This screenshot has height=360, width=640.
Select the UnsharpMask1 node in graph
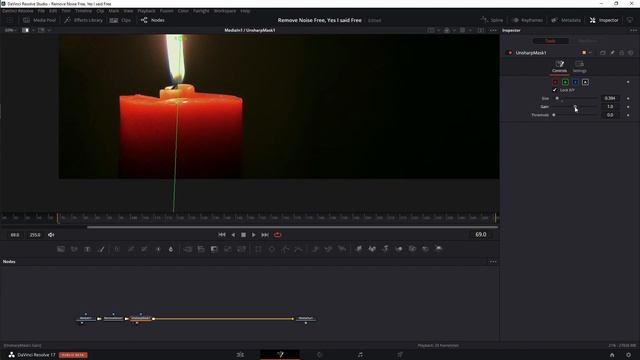tap(141, 318)
